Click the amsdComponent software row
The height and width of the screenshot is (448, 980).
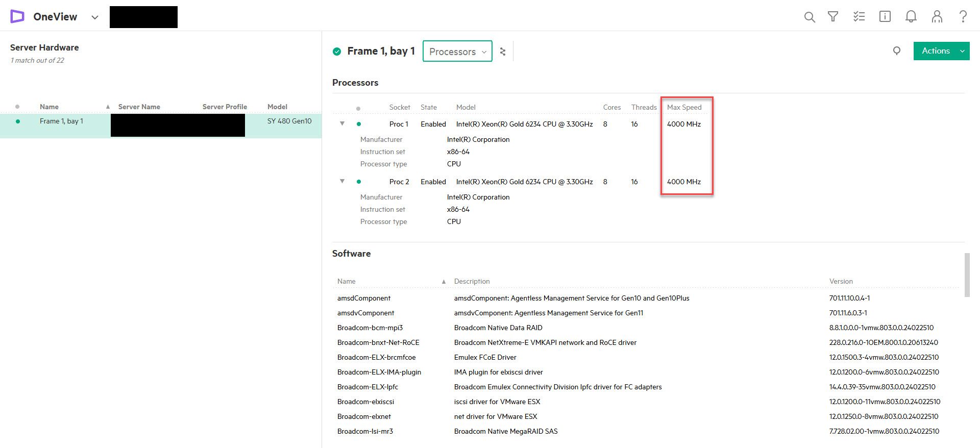[646, 298]
